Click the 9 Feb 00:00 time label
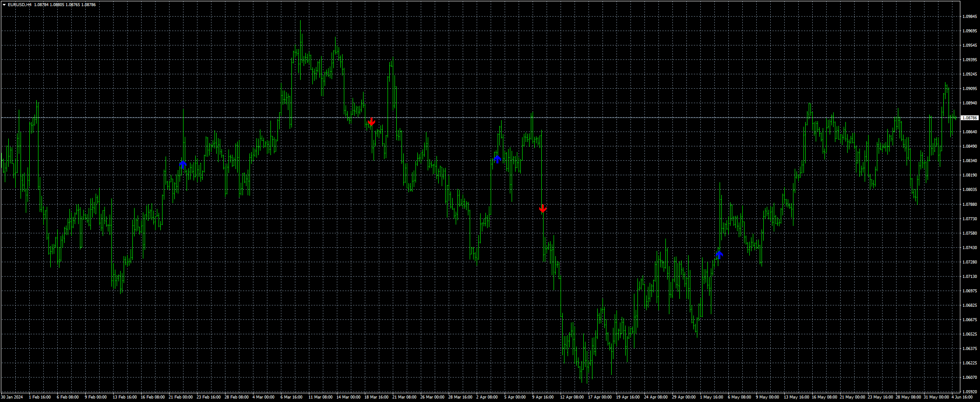980x402 pixels. tap(96, 397)
